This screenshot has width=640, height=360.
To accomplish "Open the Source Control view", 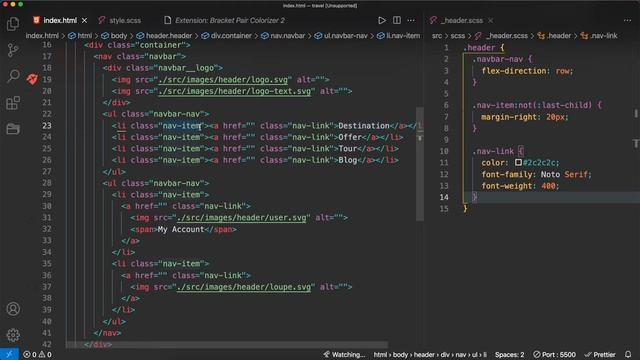I will (13, 50).
